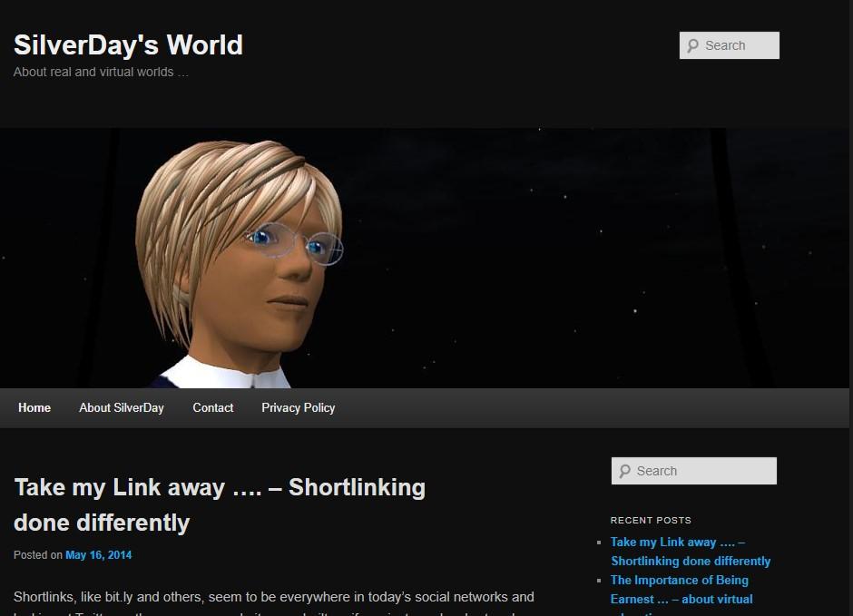
Task: Open the About SilverDay page
Action: pos(122,407)
